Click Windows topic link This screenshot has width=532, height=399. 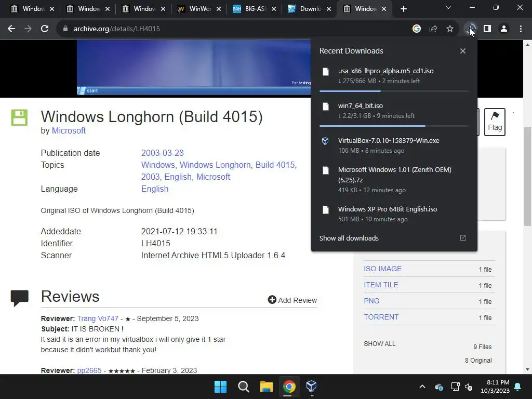tap(158, 165)
